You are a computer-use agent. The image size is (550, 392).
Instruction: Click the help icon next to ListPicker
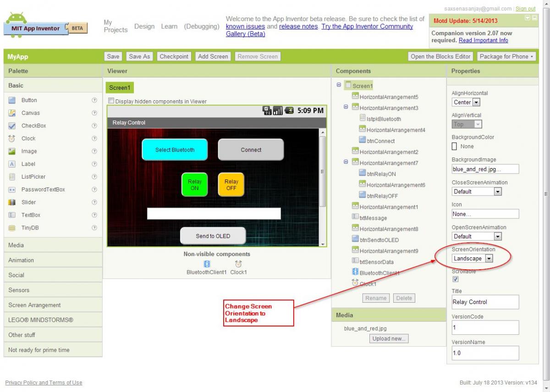pyautogui.click(x=94, y=177)
